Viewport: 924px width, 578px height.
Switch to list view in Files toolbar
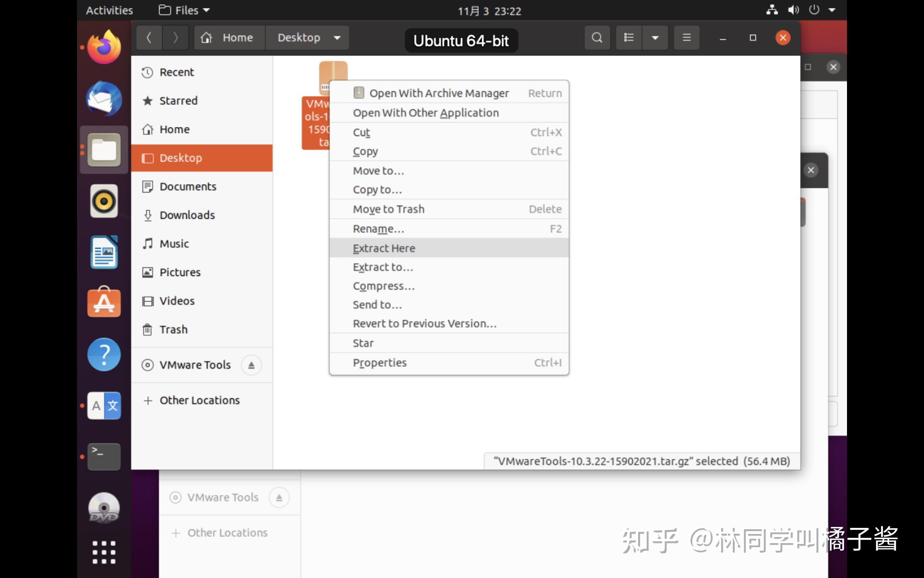click(x=629, y=38)
